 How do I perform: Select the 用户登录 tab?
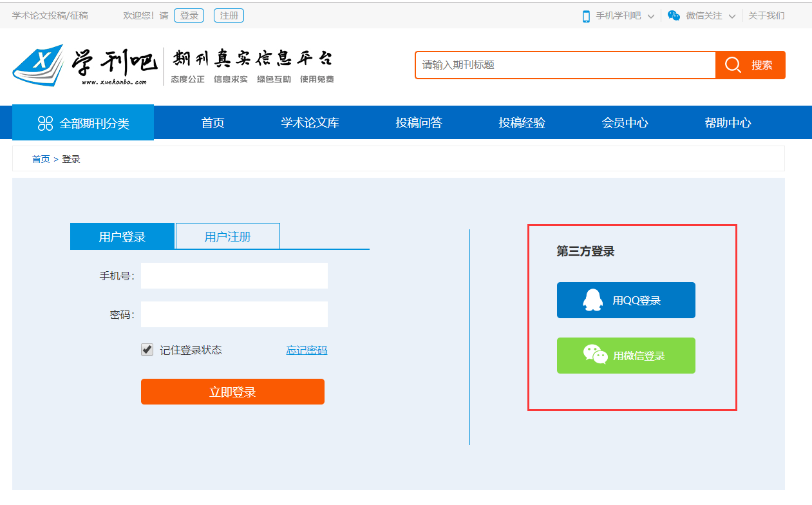tap(122, 236)
